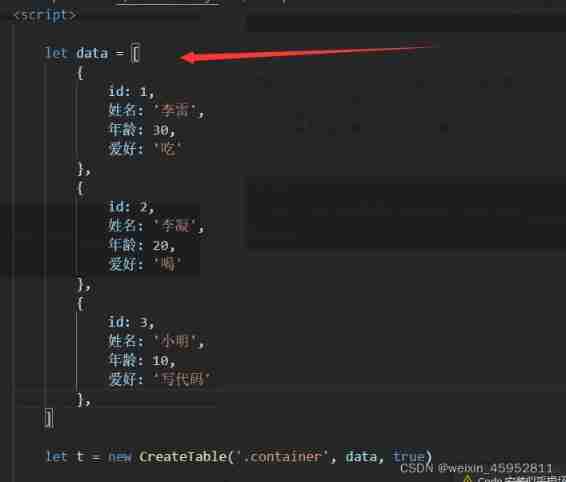This screenshot has width=566, height=482.
Task: Click the line 姓名: '李雷'
Action: click(x=157, y=110)
